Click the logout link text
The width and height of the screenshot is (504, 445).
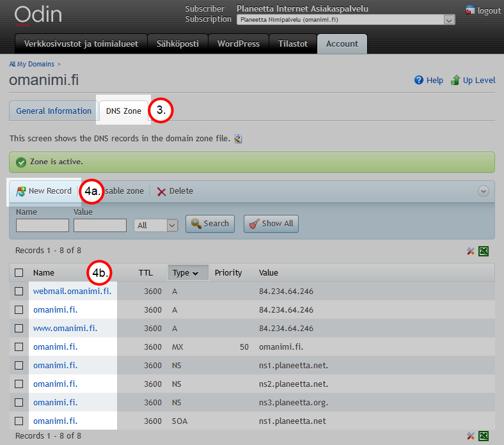tap(489, 10)
